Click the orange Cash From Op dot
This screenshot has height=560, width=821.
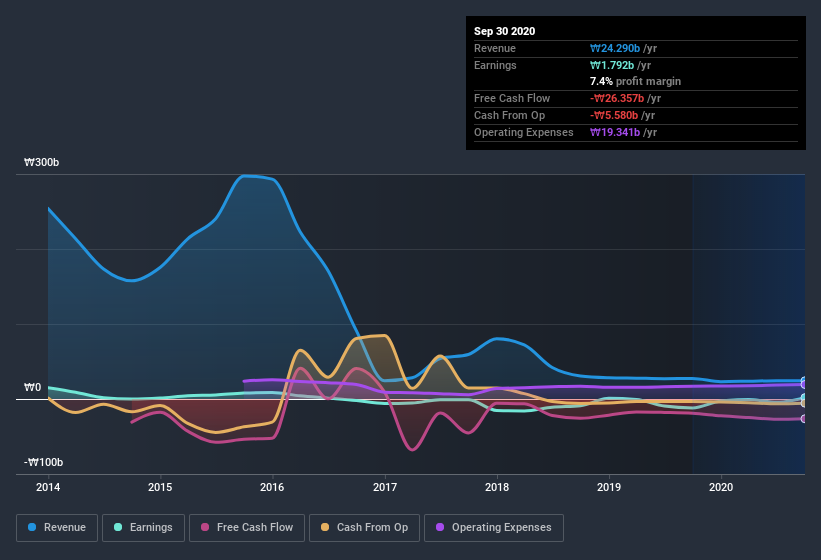[x=326, y=527]
